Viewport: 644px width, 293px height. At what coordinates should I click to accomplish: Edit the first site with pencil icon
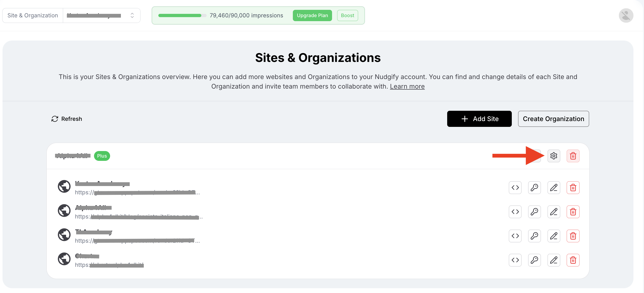(x=554, y=188)
